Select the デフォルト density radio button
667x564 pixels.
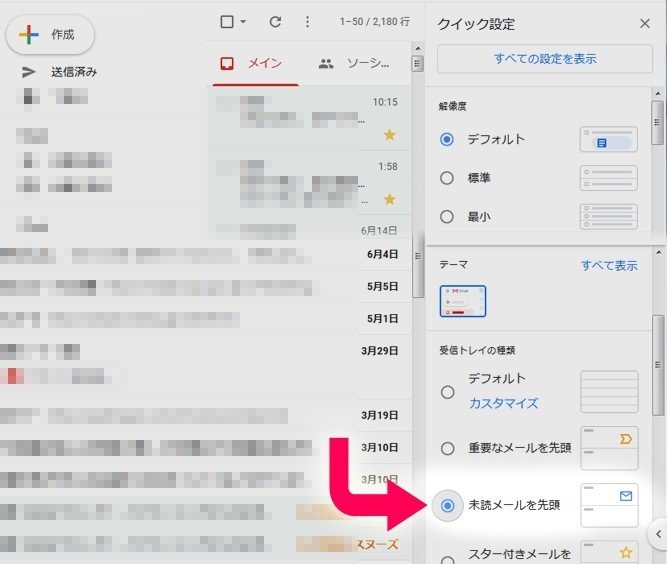pos(447,139)
